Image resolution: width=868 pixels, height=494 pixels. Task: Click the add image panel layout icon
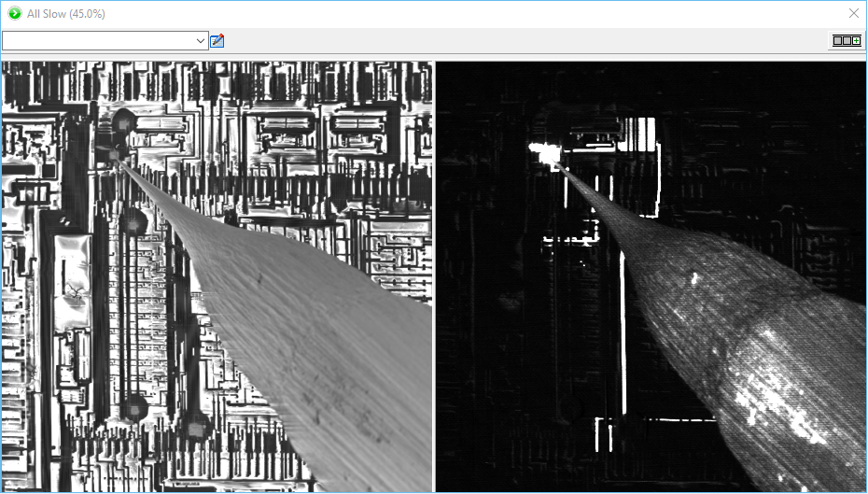(x=847, y=40)
